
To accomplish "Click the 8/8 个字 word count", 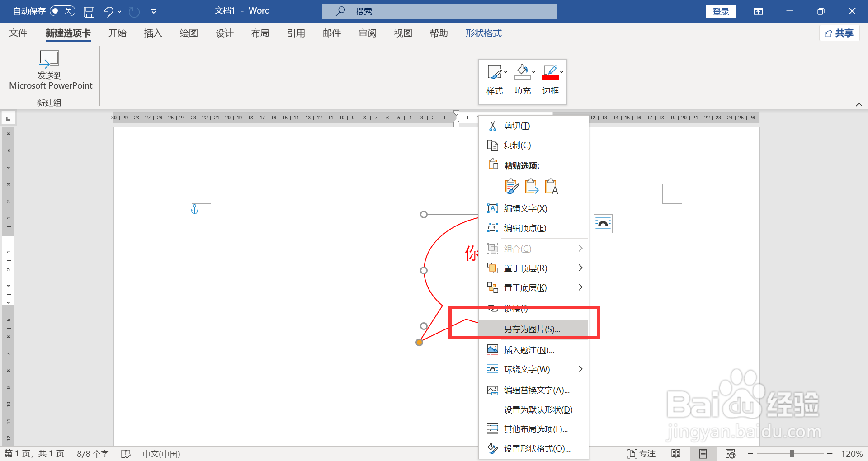I will (x=93, y=453).
